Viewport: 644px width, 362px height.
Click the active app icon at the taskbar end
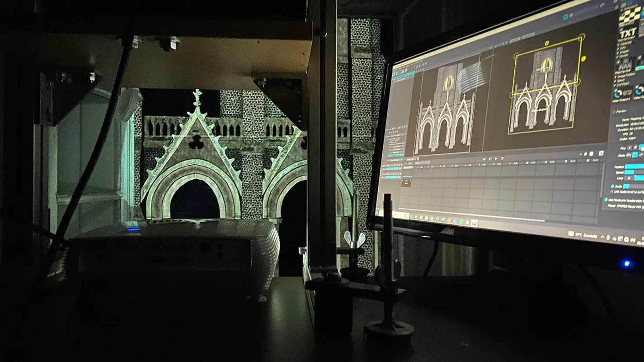pyautogui.click(x=474, y=223)
